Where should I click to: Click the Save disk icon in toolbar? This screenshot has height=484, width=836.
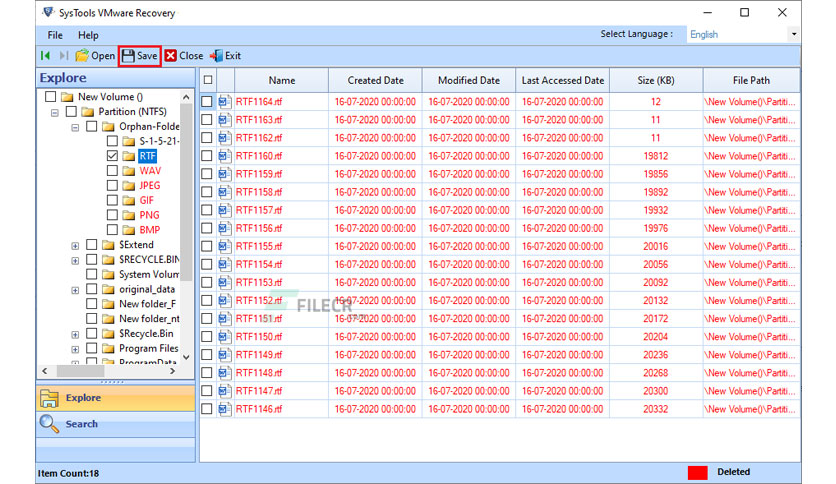tap(128, 55)
